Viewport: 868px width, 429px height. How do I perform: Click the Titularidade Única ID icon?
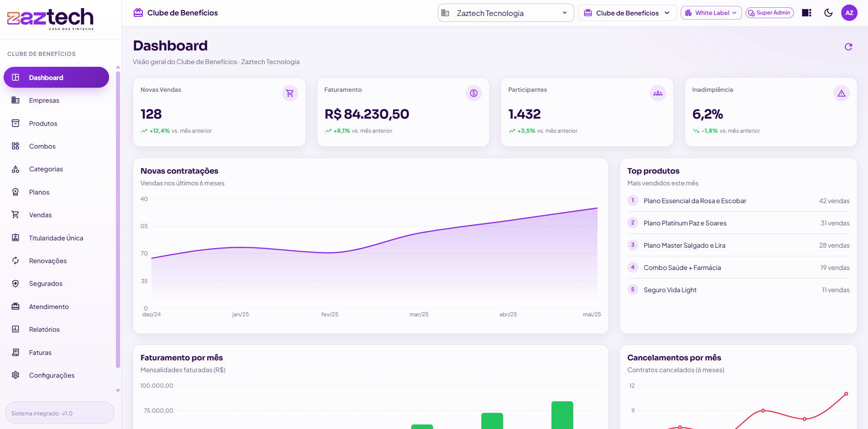[x=15, y=238]
